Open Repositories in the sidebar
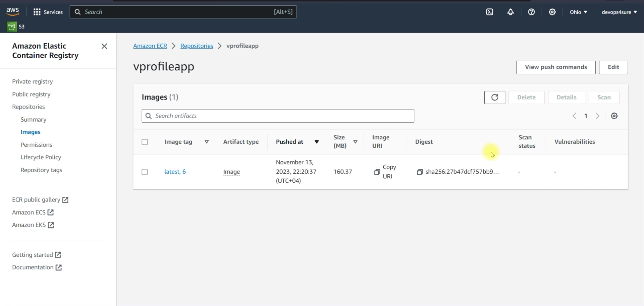Image resolution: width=644 pixels, height=306 pixels. [x=29, y=107]
